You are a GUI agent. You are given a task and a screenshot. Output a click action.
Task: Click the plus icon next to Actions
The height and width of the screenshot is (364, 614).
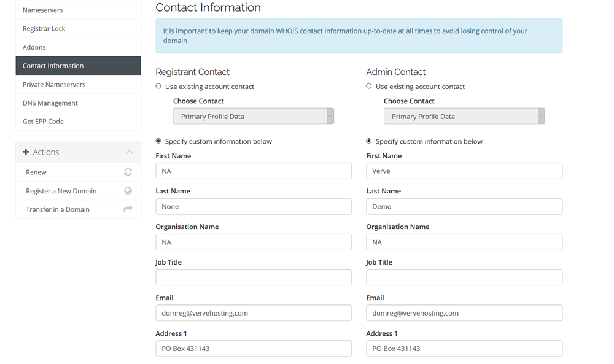tap(26, 152)
